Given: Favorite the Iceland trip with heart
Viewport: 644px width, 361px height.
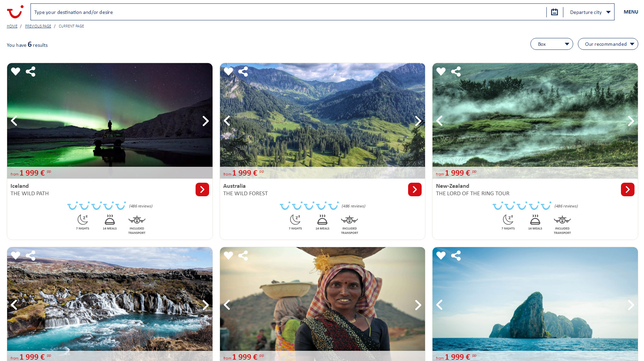Looking at the screenshot, I should coord(16,72).
